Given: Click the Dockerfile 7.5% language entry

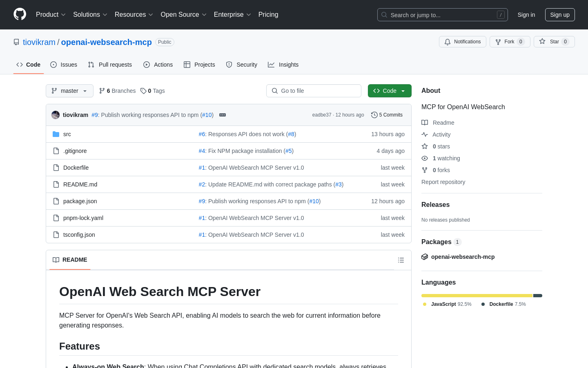Looking at the screenshot, I should 503,304.
